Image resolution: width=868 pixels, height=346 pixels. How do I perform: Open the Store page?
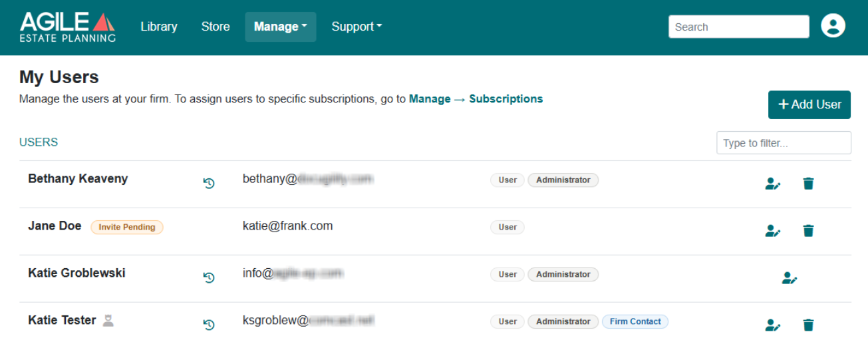click(216, 27)
